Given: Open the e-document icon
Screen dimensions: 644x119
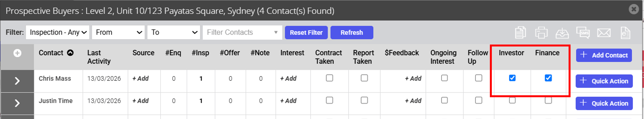Looking at the screenshot, I should coord(625,33).
